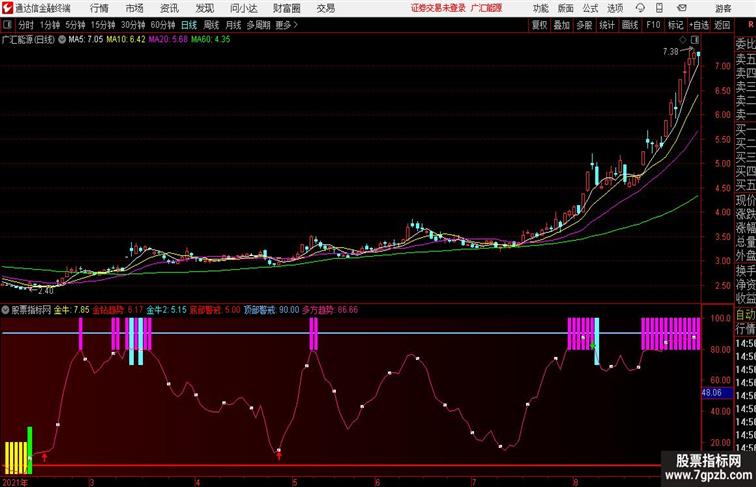The height and width of the screenshot is (487, 756).
Task: Toggle the right panel icon at chart top-right
Action: [x=695, y=40]
